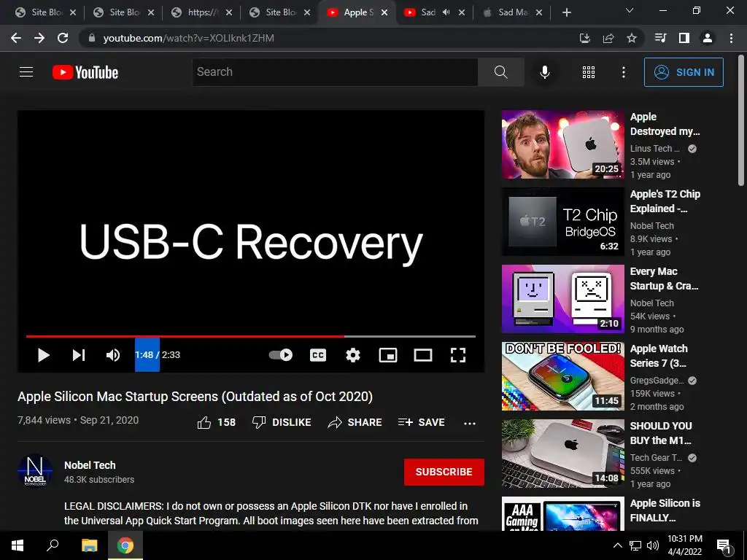Screen dimensions: 747x560
Task: Switch to theater mode
Action: [423, 355]
